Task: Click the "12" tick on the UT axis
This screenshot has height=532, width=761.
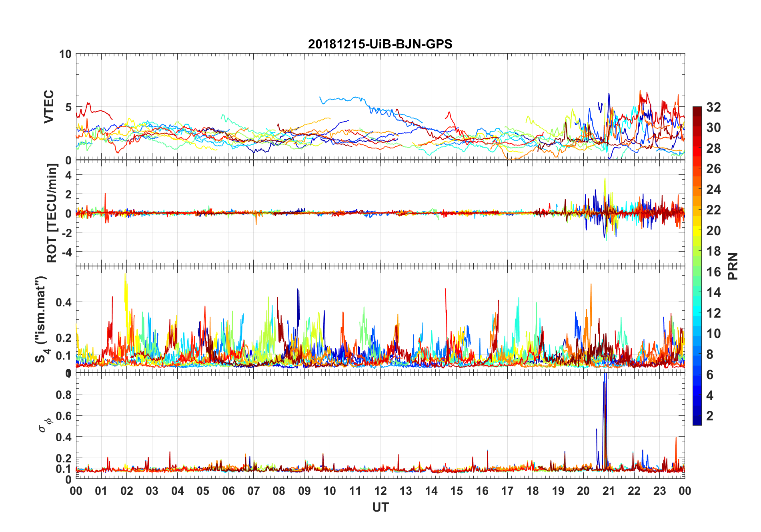Action: click(380, 491)
